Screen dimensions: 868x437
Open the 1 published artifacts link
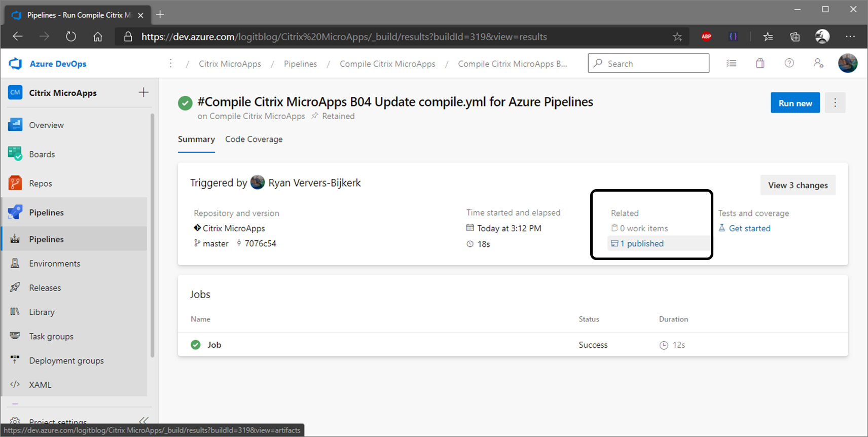[x=637, y=243]
